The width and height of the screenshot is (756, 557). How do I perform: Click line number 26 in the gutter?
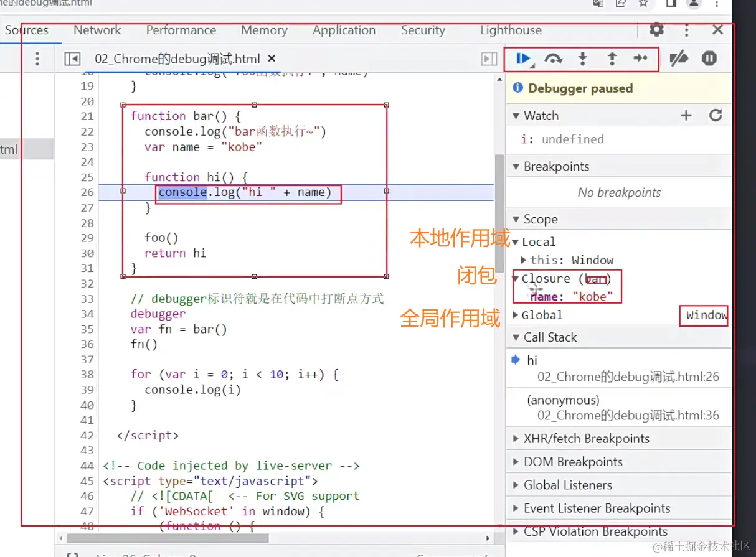(87, 192)
